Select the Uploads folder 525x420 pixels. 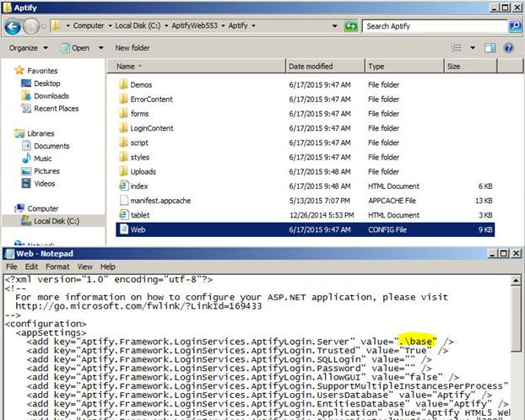(143, 171)
